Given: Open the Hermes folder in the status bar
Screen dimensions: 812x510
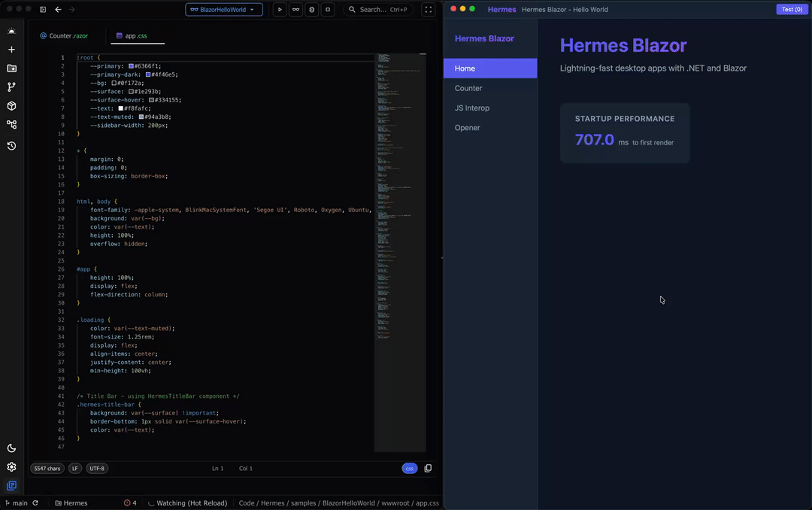Looking at the screenshot, I should tap(71, 503).
